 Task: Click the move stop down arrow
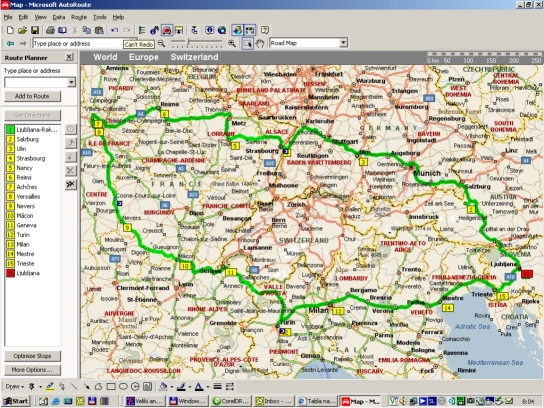tap(70, 157)
